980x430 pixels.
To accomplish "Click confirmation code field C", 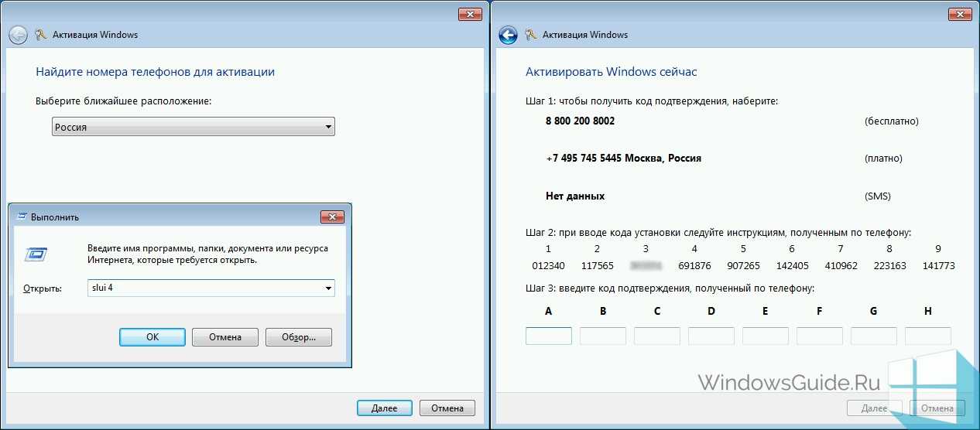I will tap(657, 336).
